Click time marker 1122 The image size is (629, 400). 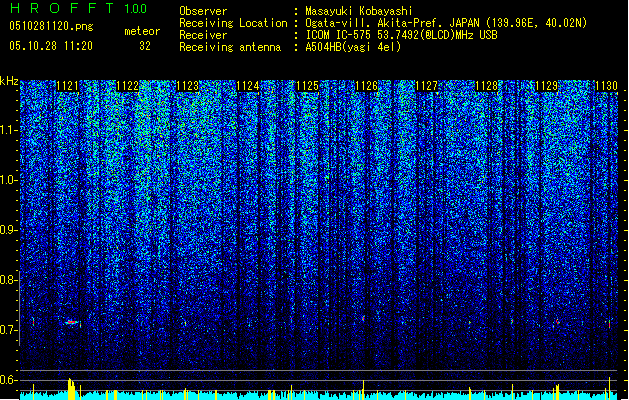(x=128, y=86)
